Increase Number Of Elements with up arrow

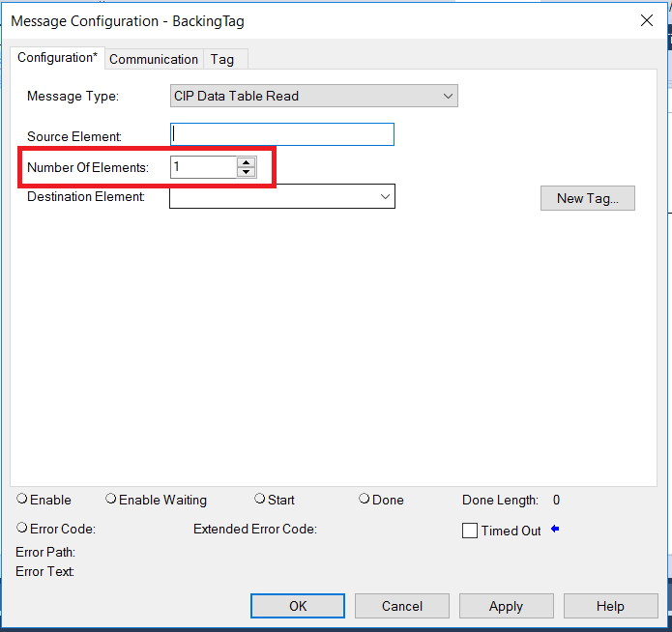click(x=246, y=162)
